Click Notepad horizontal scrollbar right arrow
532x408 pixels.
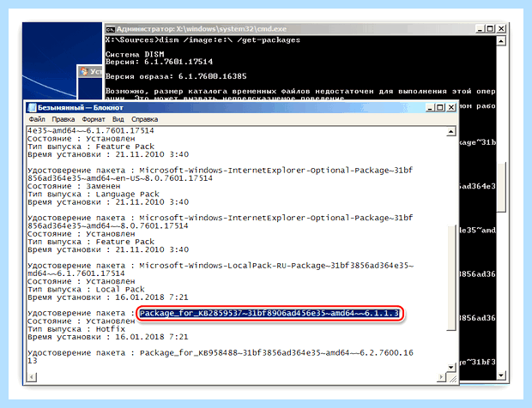point(441,377)
